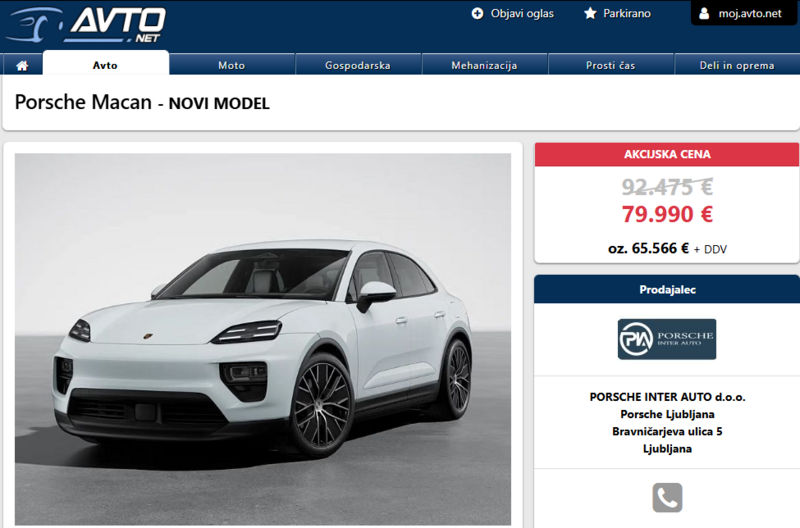Screen dimensions: 800x528
Task: Open the white Porsche Macan photo
Action: tap(263, 338)
